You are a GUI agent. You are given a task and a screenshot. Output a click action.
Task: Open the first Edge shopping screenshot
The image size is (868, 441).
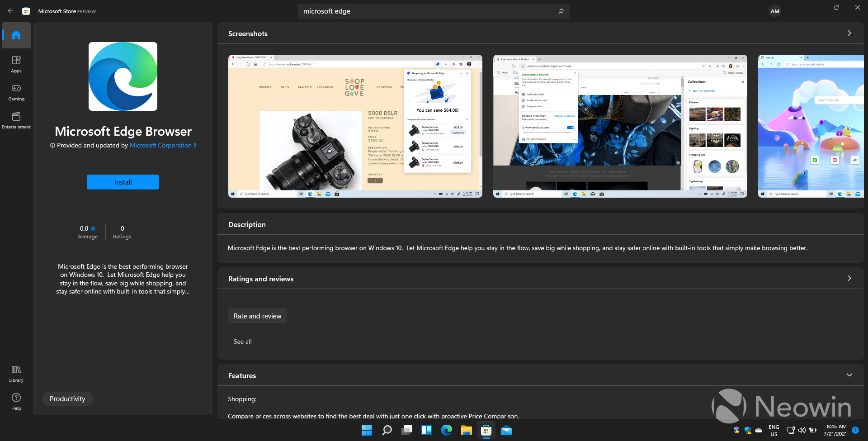coord(355,126)
